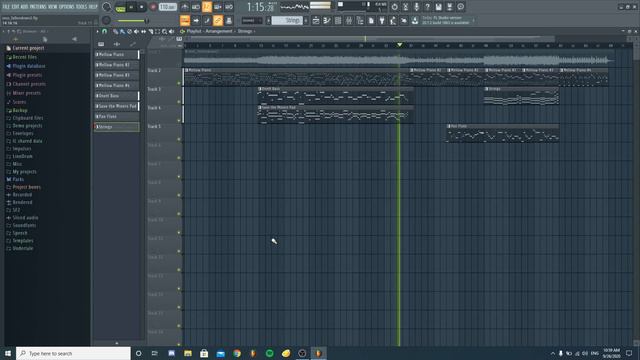Select the Delete tool in playlist toolbar
This screenshot has width=640, height=360.
click(129, 31)
